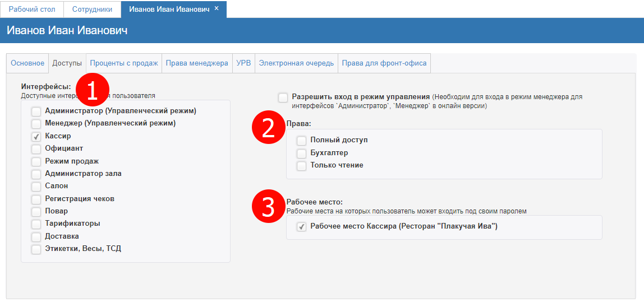Enable the Официант interface checkbox

[36, 149]
